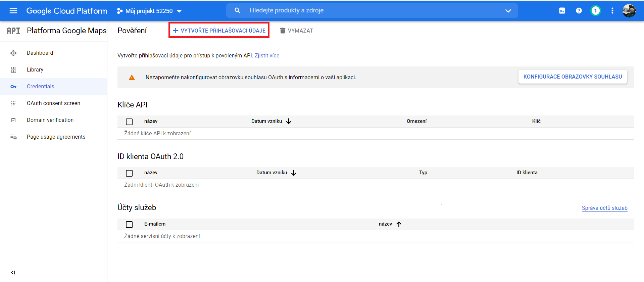The height and width of the screenshot is (282, 644).
Task: Open the Můj projekt 52250 project selector
Action: (149, 11)
